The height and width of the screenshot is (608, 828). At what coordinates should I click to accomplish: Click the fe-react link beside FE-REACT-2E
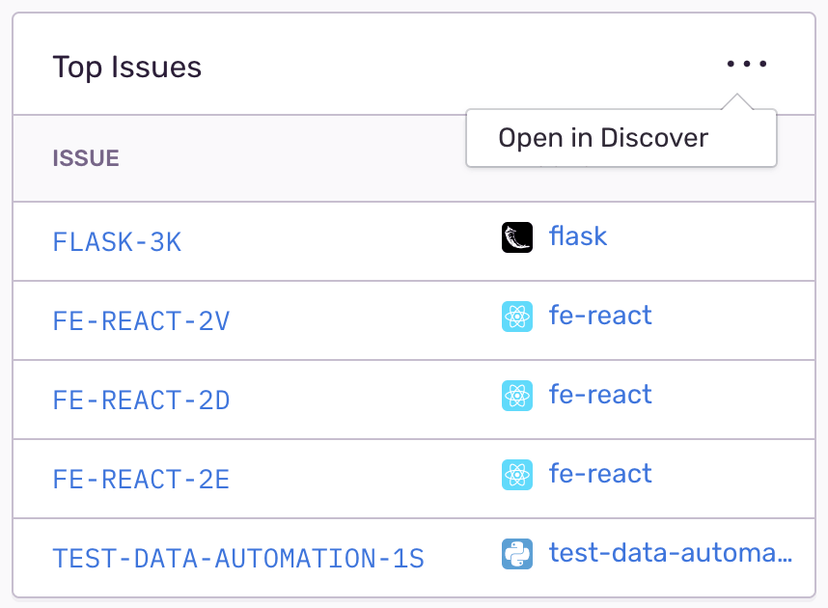point(600,473)
